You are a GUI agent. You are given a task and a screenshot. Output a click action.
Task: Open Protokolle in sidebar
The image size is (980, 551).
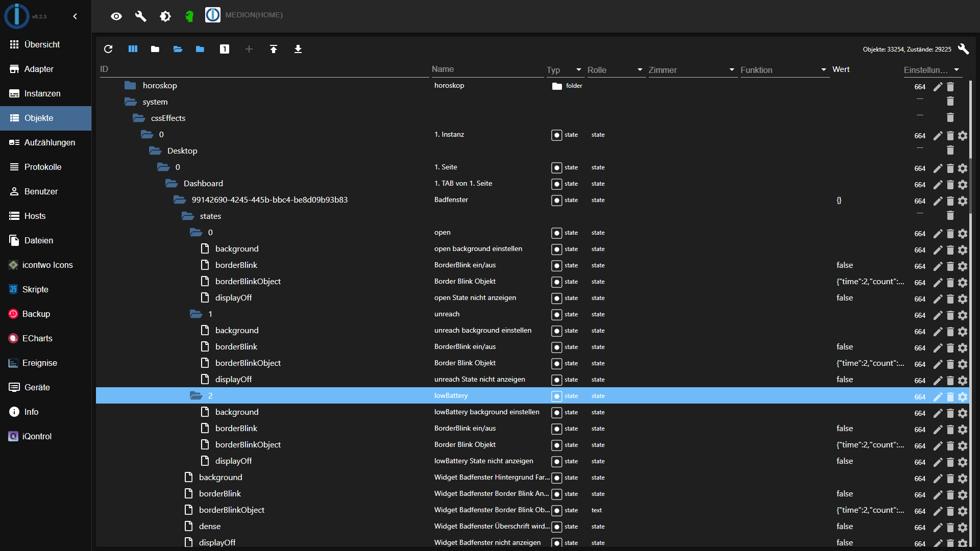(x=46, y=167)
